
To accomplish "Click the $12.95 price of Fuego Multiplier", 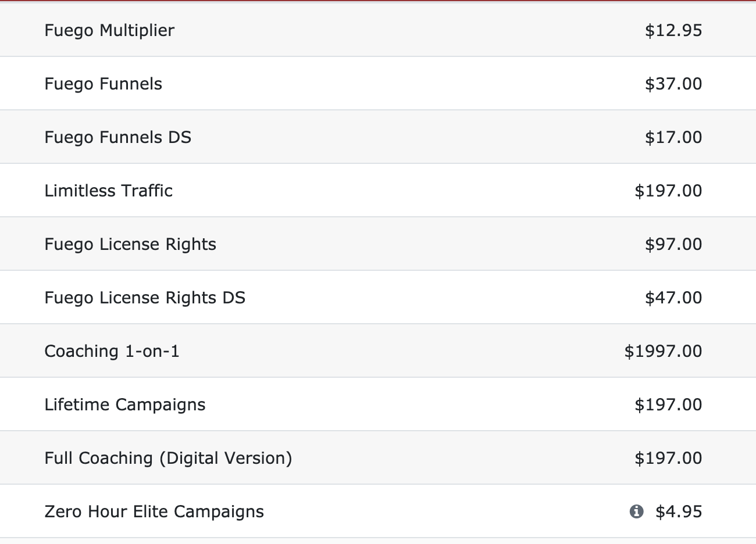I will click(673, 30).
